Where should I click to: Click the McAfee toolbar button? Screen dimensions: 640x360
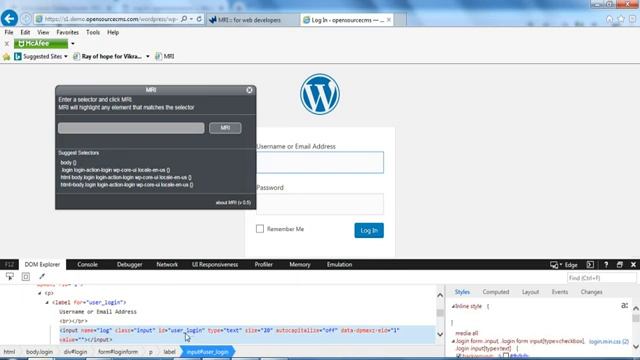41,44
